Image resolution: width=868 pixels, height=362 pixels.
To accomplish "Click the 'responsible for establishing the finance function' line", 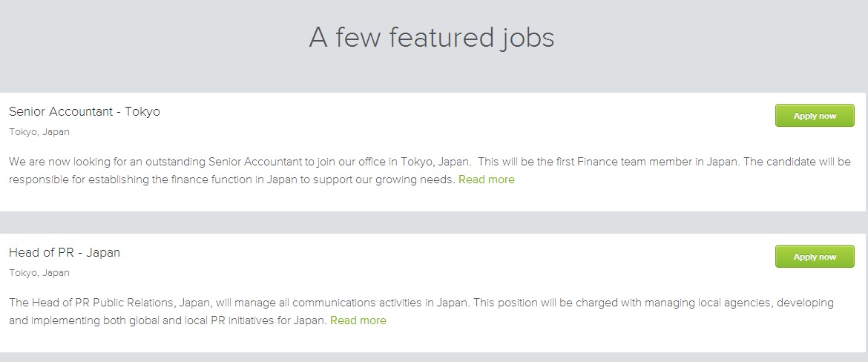I will [x=231, y=180].
